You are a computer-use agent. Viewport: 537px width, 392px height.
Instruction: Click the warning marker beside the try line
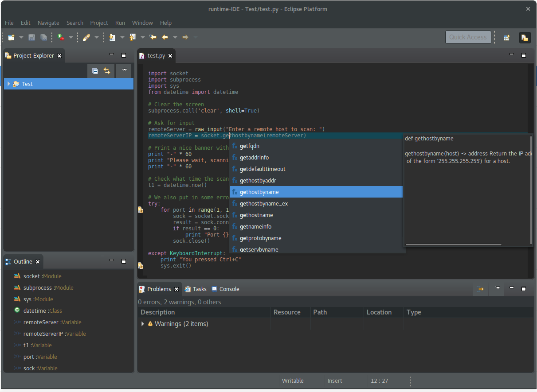[141, 210]
